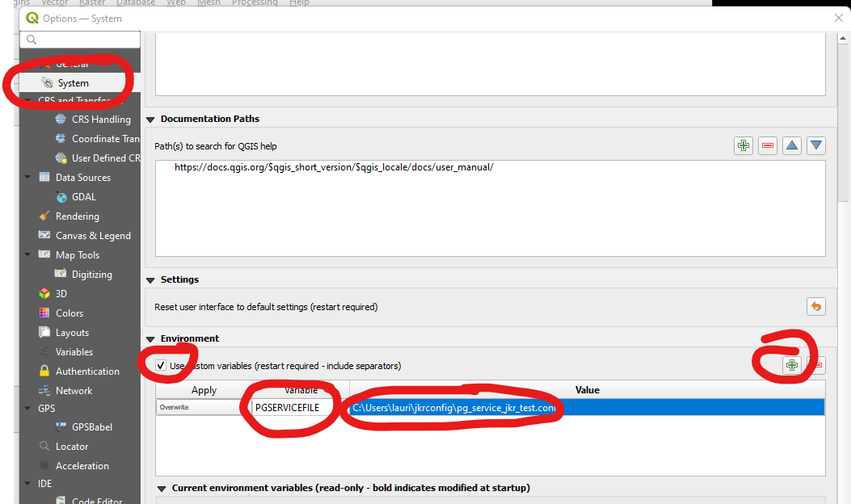Toggle Use custom variables checkbox
The height and width of the screenshot is (504, 851).
coord(161,366)
